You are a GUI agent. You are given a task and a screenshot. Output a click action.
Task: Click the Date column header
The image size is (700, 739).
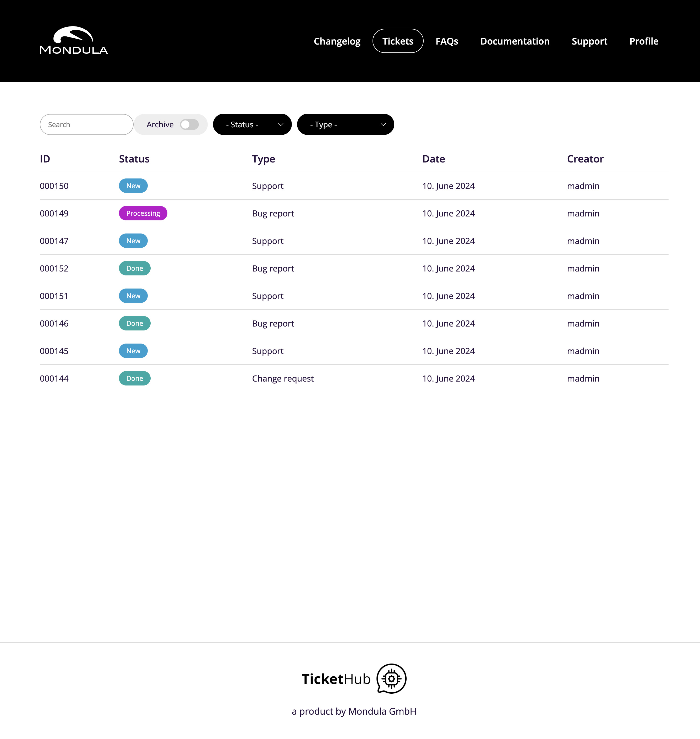tap(434, 159)
